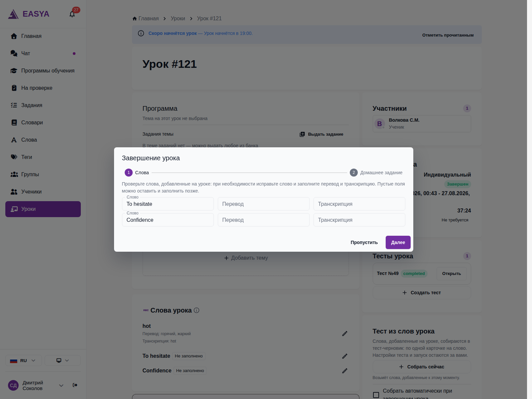
Task: Click the Далее button
Action: [x=398, y=242]
